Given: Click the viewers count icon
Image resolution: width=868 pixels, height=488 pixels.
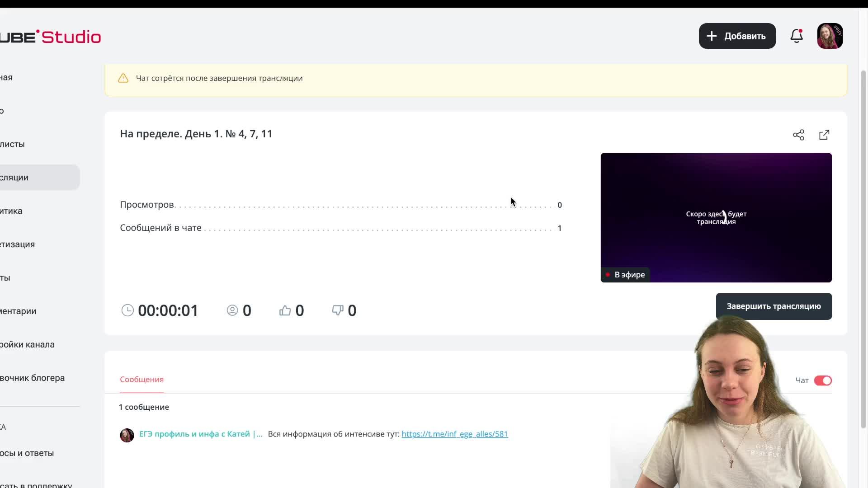Looking at the screenshot, I should pos(232,310).
